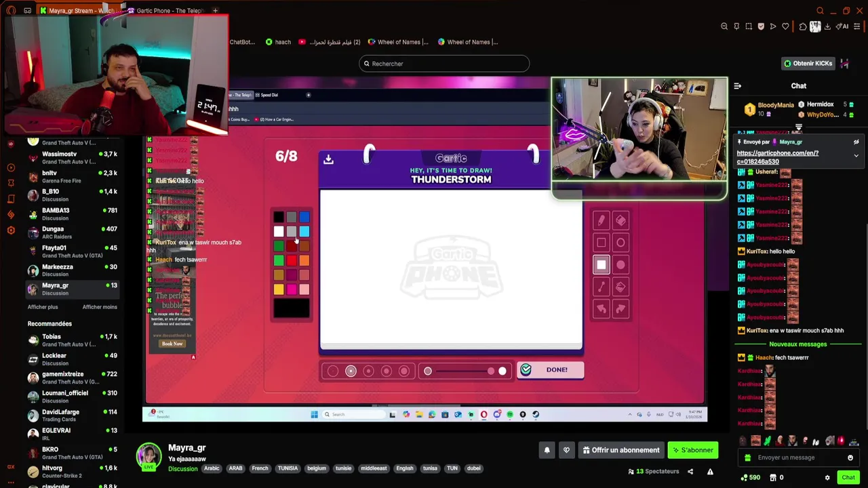868x488 pixels.
Task: Click the Windows Start button in streamed taskbar
Action: [x=314, y=414]
